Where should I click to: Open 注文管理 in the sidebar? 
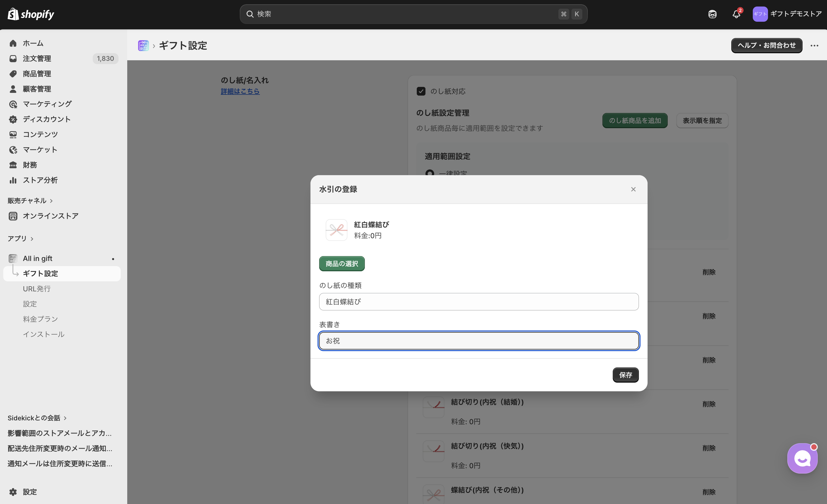[x=37, y=58]
